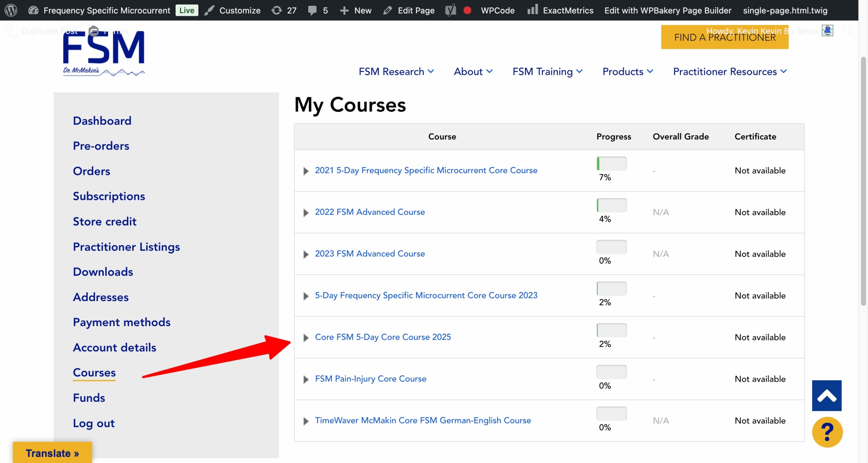Expand the FSM Pain-Injury Core Course row
868x463 pixels.
pyautogui.click(x=306, y=379)
